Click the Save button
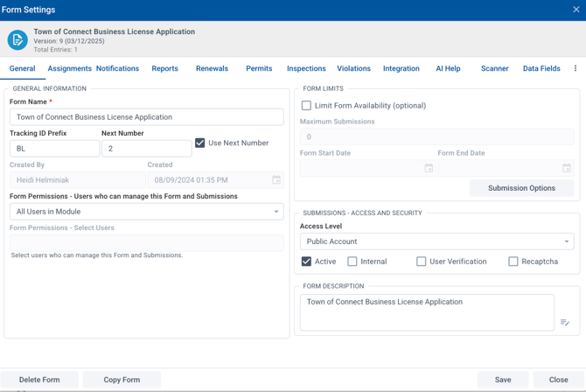The height and width of the screenshot is (392, 586). click(503, 380)
